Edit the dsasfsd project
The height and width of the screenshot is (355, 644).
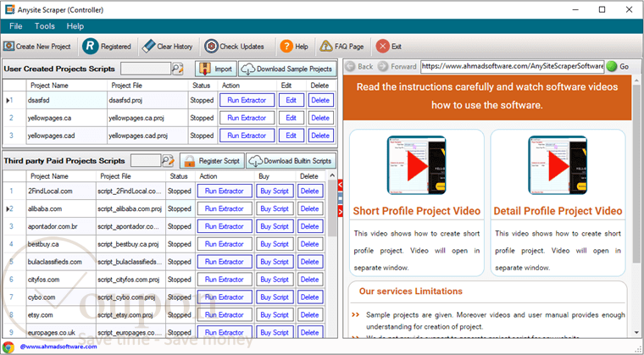291,100
